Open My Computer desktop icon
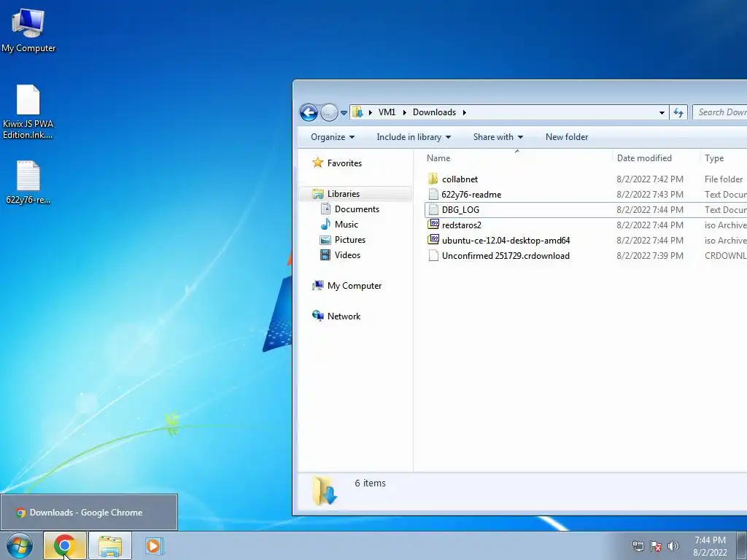Screen dimensions: 747x560 [28, 30]
